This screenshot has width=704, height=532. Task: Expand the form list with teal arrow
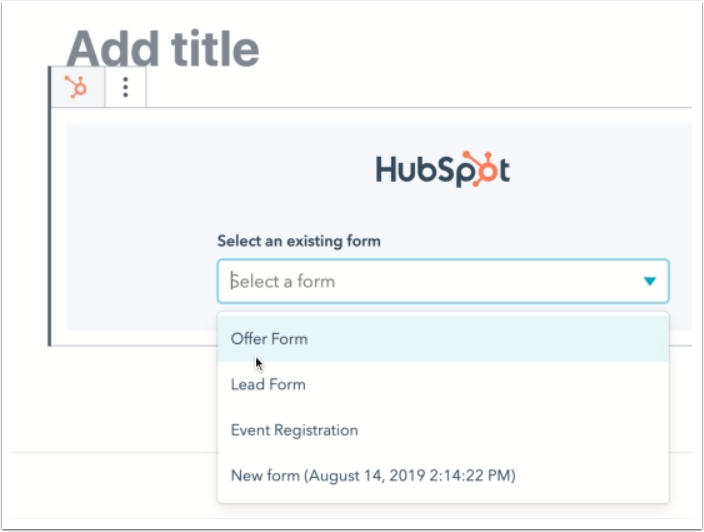[650, 282]
